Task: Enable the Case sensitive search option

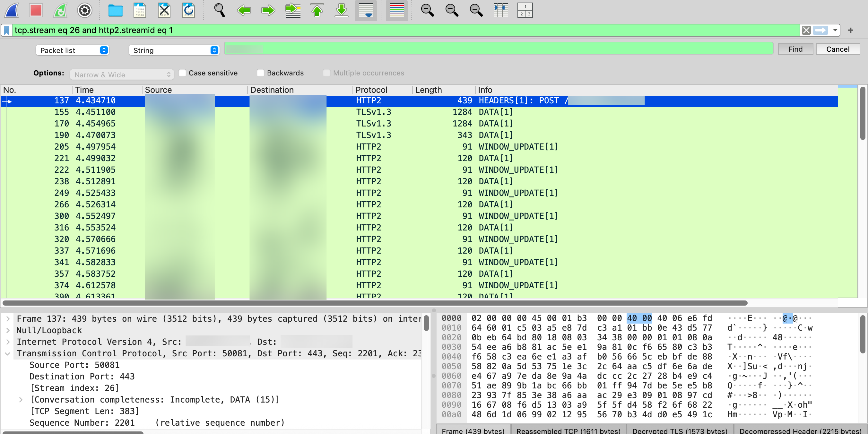Action: [182, 73]
